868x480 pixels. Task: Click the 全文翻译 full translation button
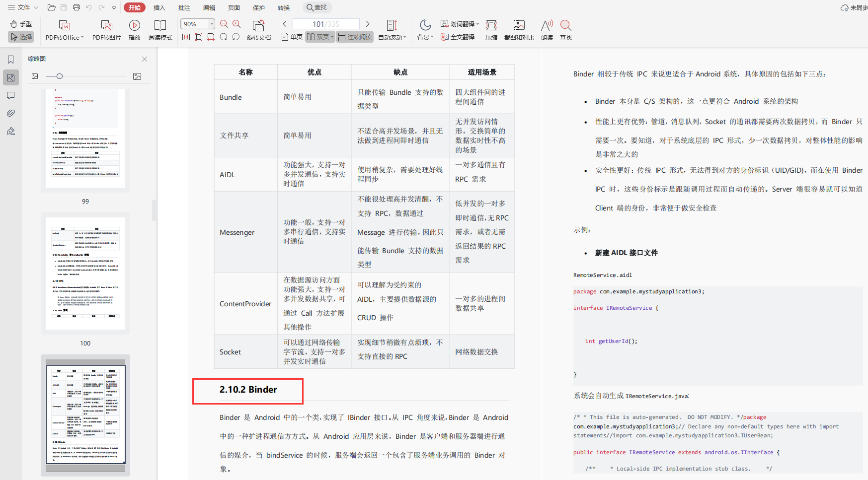click(x=458, y=37)
